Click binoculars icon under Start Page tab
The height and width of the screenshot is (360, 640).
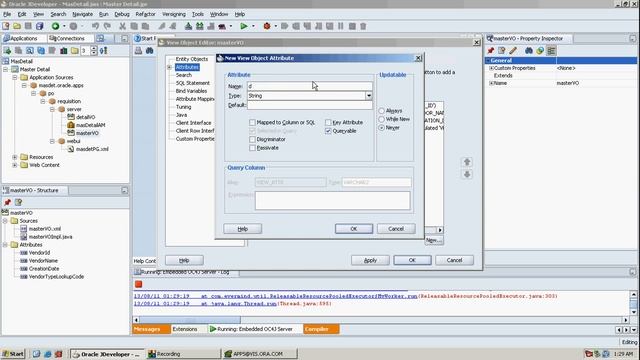click(150, 51)
